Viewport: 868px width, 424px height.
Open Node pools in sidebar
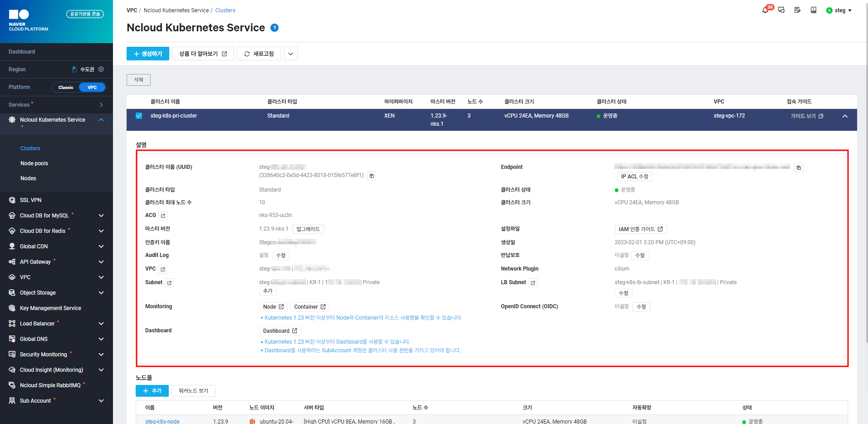34,163
